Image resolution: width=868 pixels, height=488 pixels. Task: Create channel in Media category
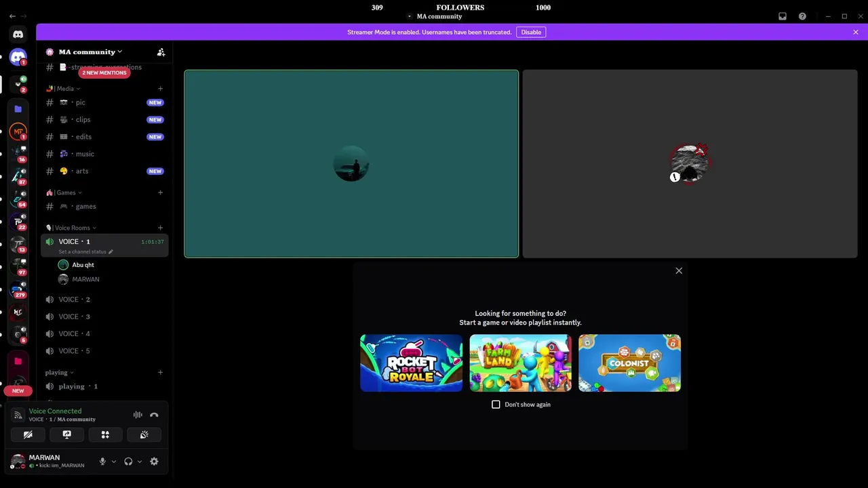160,89
